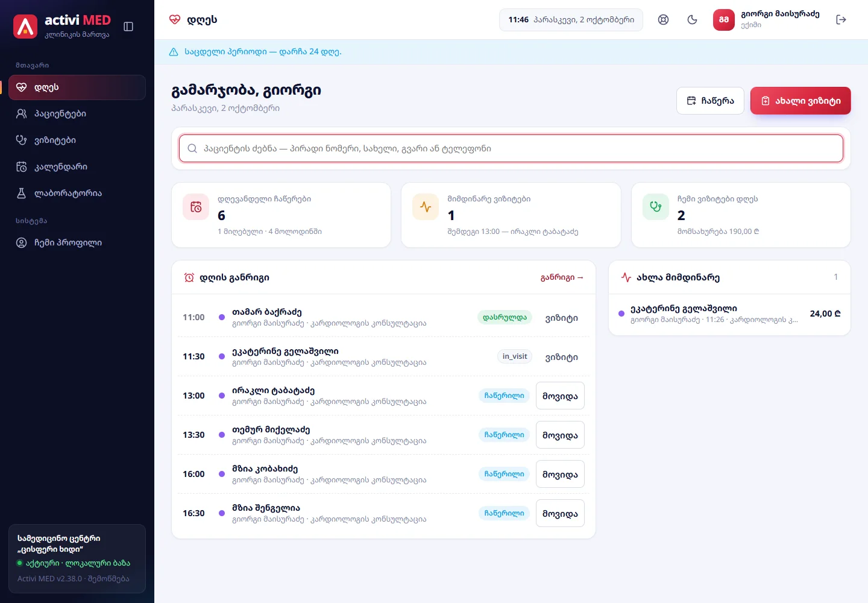Click the pulse icon beside ახლა მიმდინარე
Image resolution: width=868 pixels, height=603 pixels.
(626, 277)
